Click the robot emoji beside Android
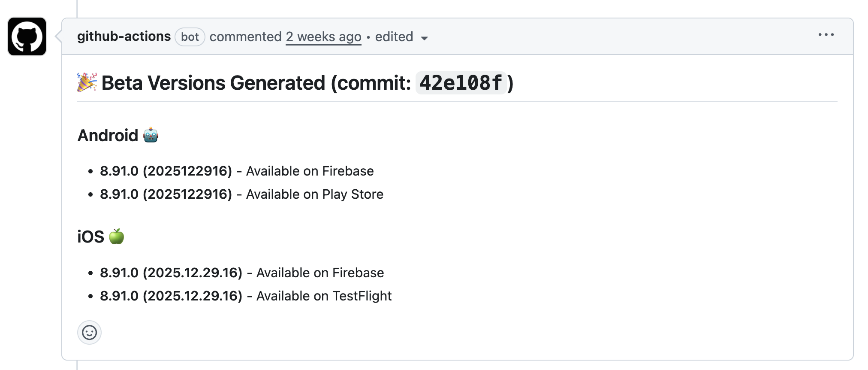The width and height of the screenshot is (868, 370). pyautogui.click(x=151, y=135)
